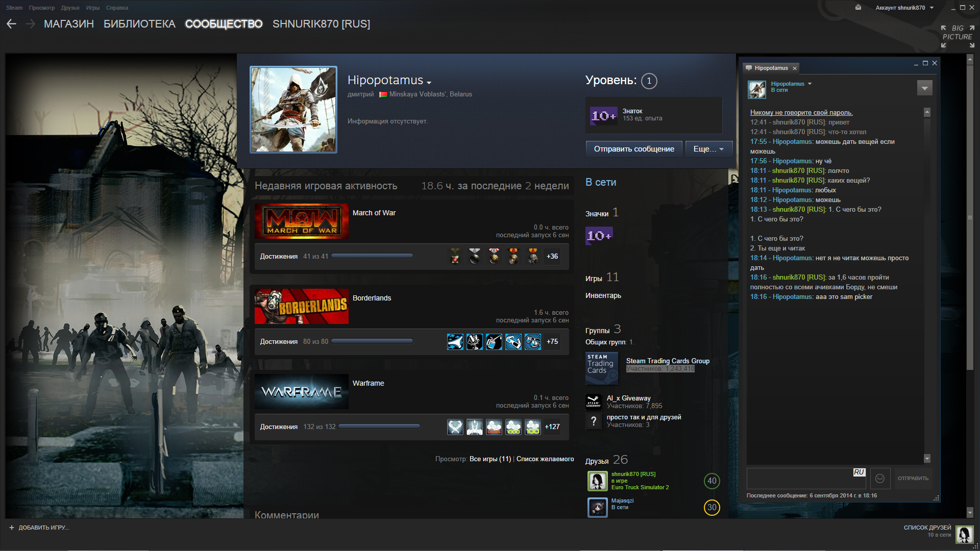
Task: Expand the Hipopotamus profile name dropdown
Action: [429, 83]
